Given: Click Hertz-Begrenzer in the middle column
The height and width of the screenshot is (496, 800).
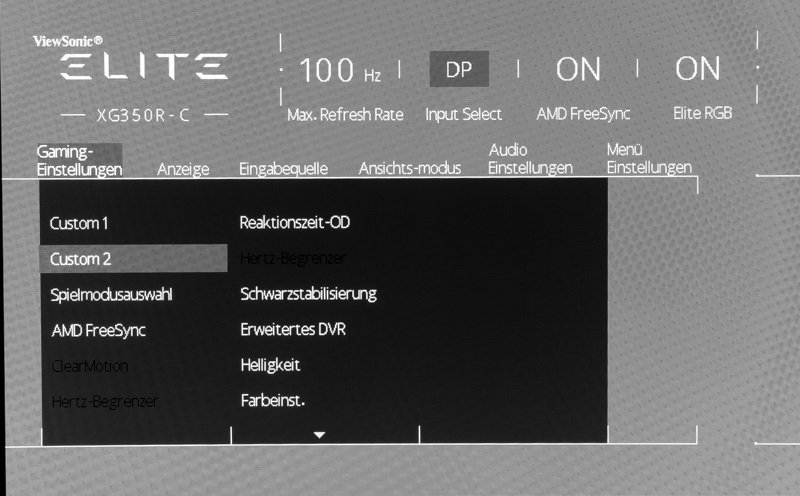Looking at the screenshot, I should click(x=293, y=258).
